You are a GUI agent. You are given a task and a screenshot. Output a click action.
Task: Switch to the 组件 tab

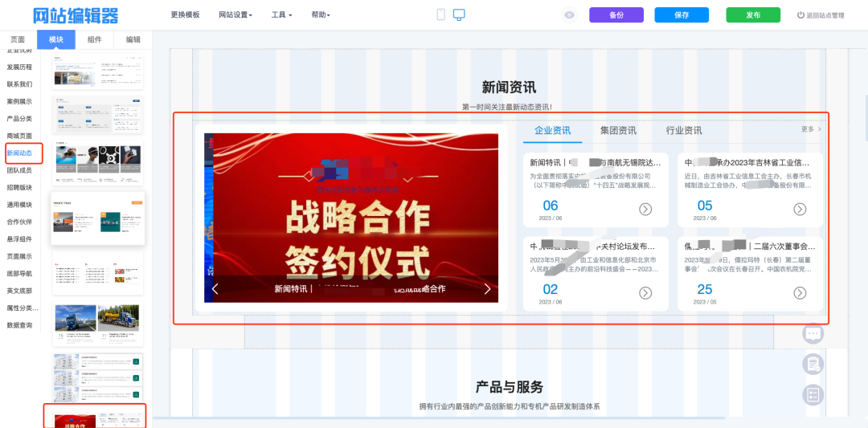pyautogui.click(x=95, y=39)
